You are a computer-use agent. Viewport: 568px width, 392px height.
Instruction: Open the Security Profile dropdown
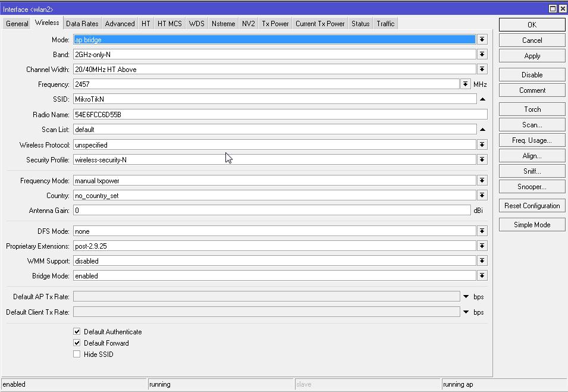[x=482, y=159]
